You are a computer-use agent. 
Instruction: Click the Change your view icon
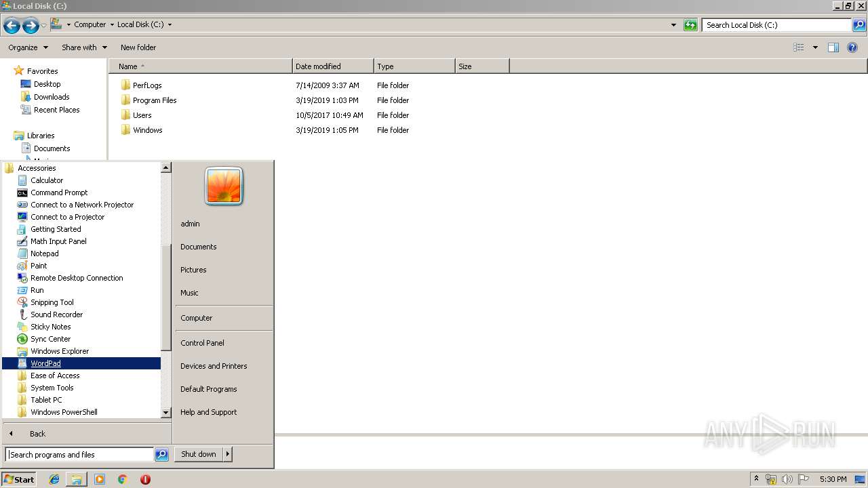799,47
